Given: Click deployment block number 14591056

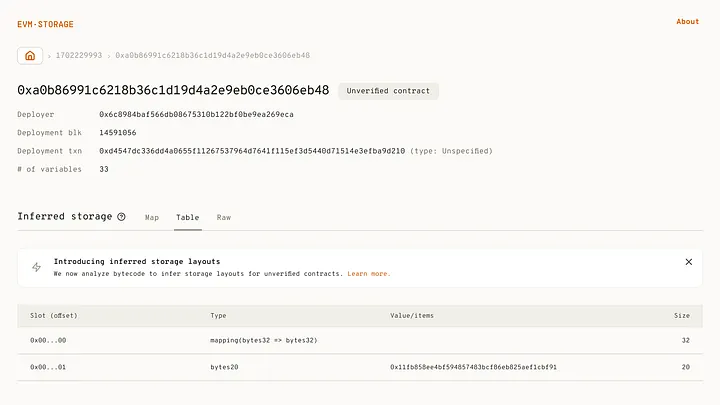Looking at the screenshot, I should [118, 132].
